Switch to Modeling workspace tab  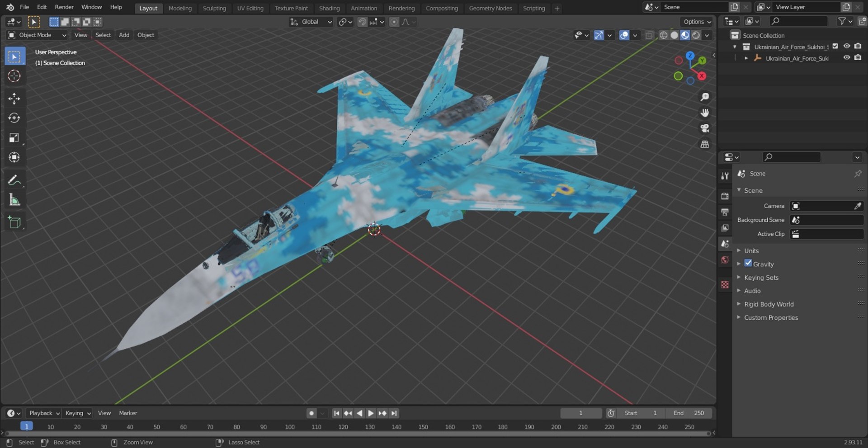(180, 8)
